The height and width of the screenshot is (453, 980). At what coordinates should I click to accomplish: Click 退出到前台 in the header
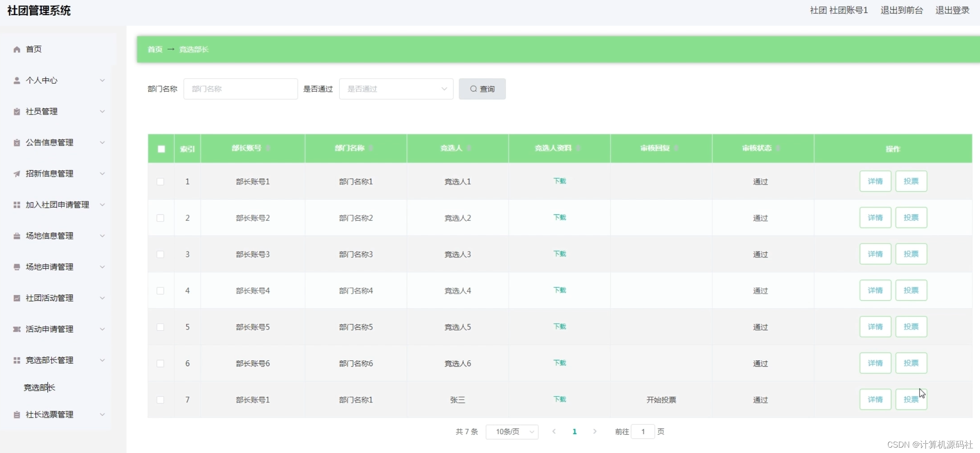click(902, 10)
